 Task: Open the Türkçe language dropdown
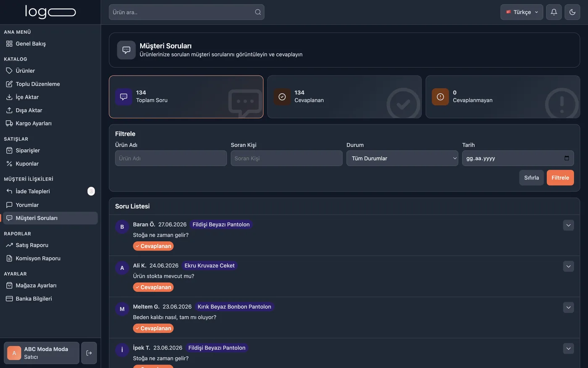click(522, 12)
